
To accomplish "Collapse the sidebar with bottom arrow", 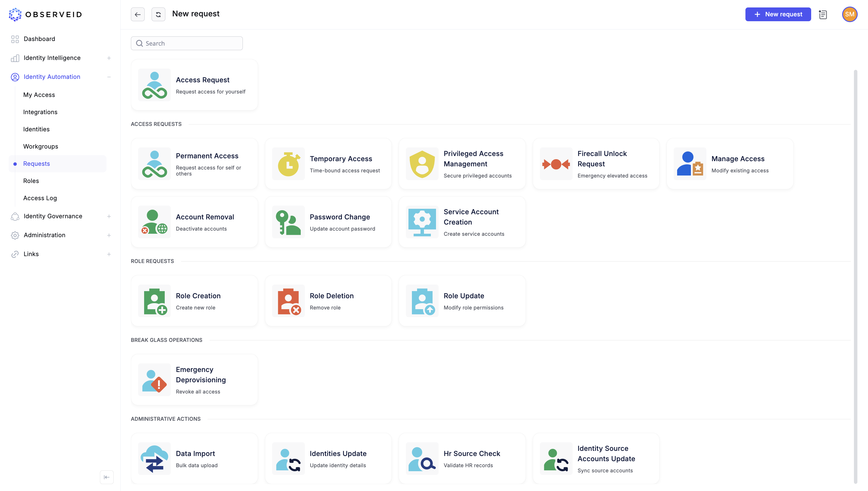I will 107,477.
